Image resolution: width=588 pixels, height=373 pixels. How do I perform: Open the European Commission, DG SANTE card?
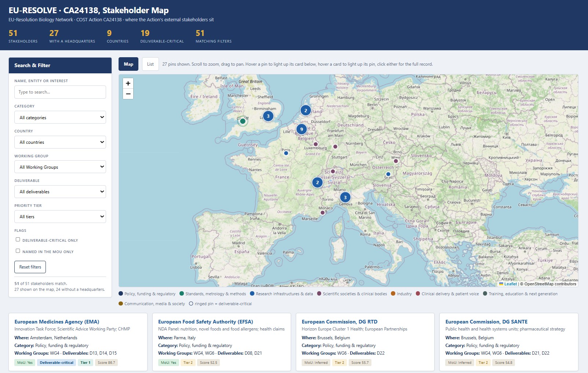[x=509, y=342]
